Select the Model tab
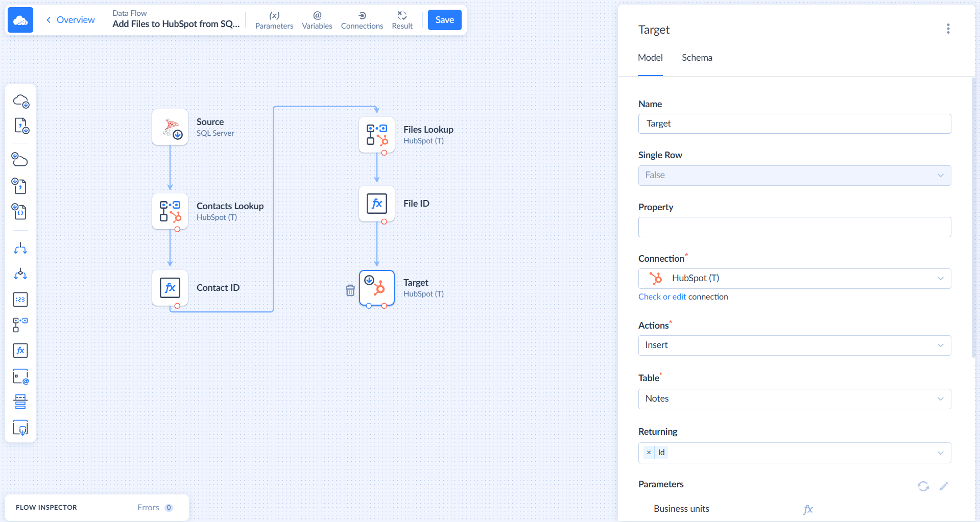Image resolution: width=980 pixels, height=522 pixels. point(650,58)
